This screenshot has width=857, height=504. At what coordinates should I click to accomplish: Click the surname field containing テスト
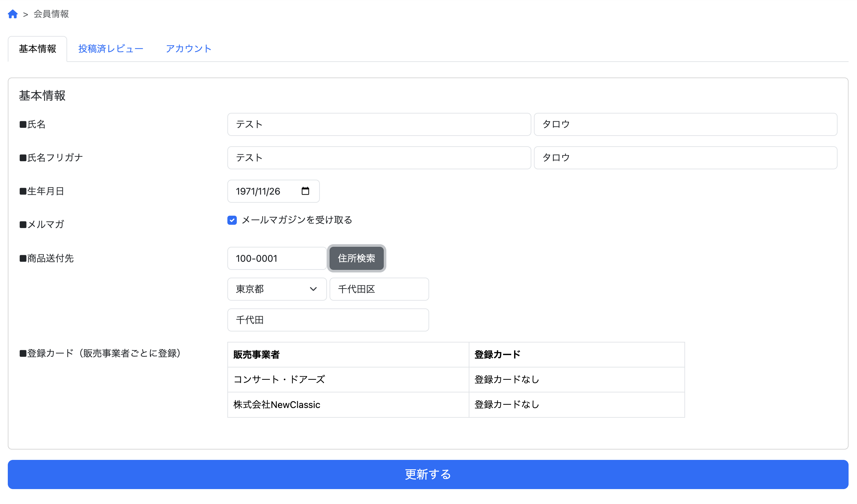pos(379,124)
